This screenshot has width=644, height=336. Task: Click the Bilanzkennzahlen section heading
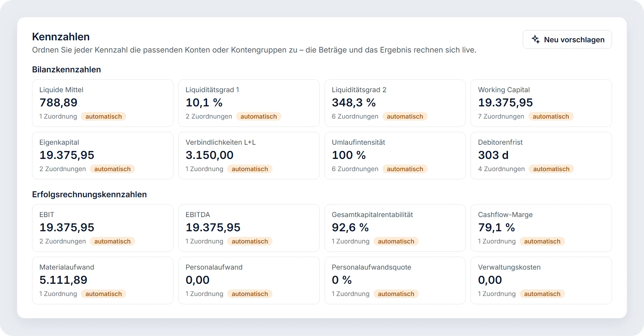tap(66, 69)
